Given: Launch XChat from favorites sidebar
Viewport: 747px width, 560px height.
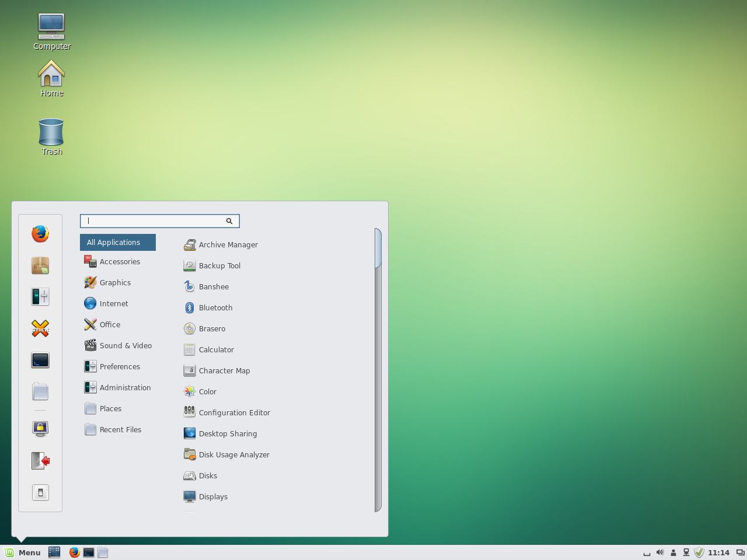Looking at the screenshot, I should pos(40,328).
